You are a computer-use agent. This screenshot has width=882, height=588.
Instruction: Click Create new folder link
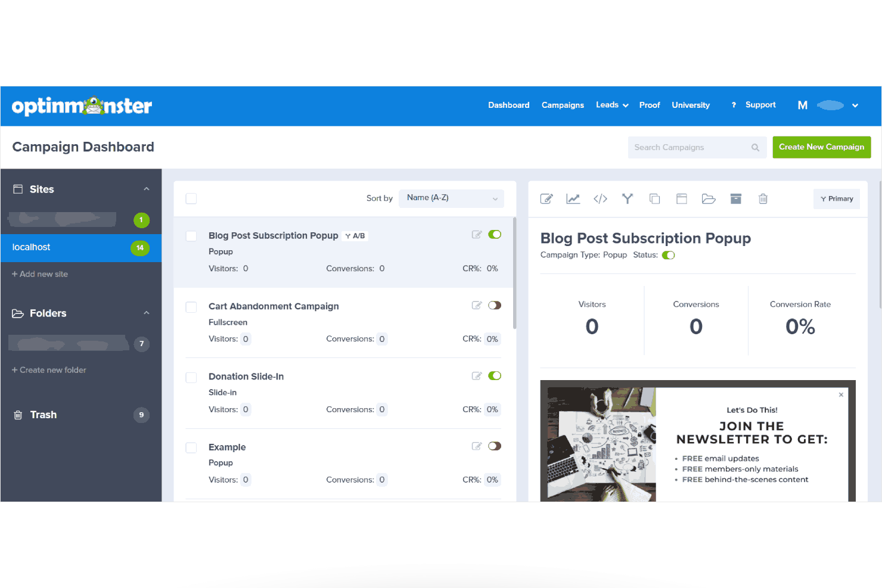(x=49, y=370)
